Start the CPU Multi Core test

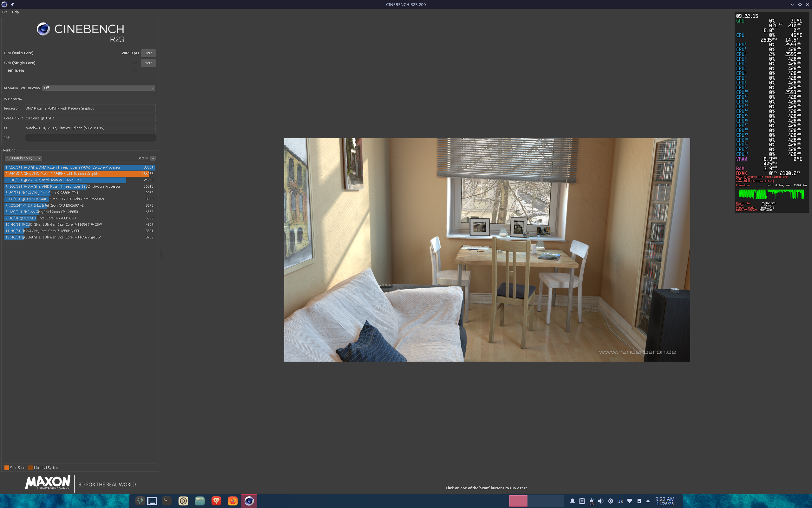click(x=148, y=53)
